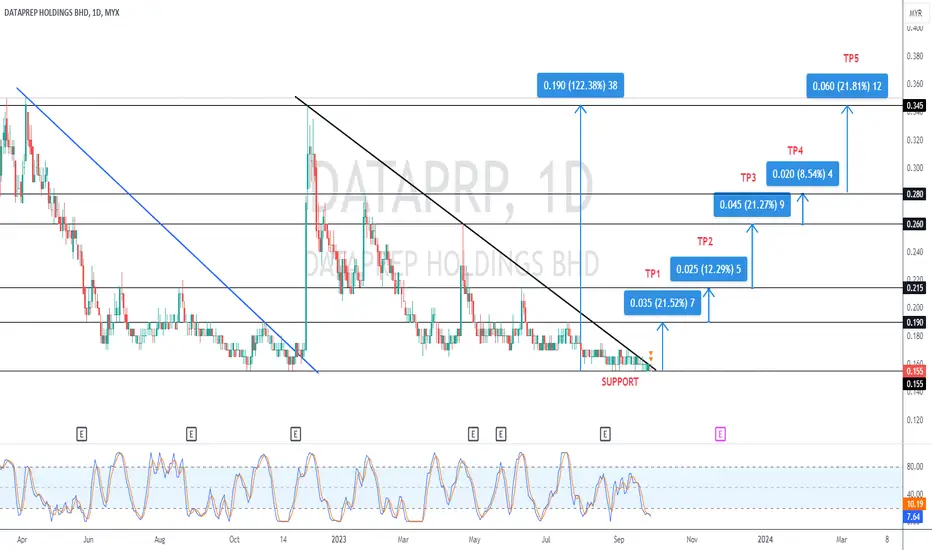Click the orange 10.19 stochastic value label
The image size is (932, 550).
[914, 504]
